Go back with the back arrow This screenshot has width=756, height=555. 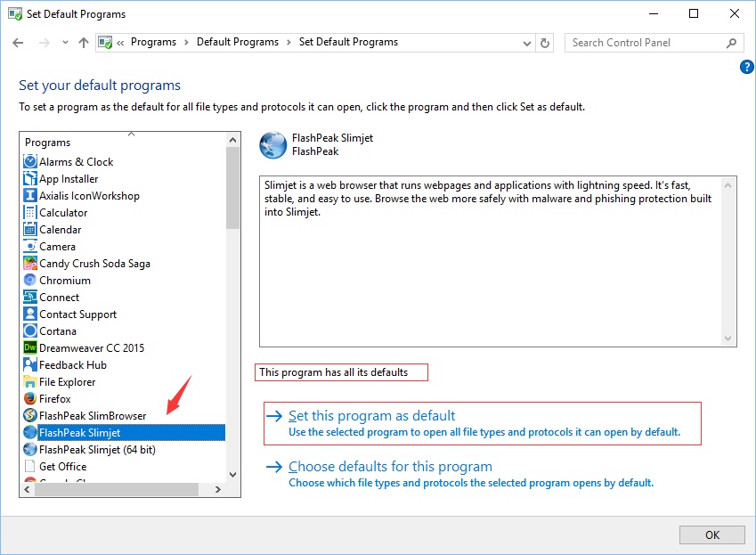18,43
